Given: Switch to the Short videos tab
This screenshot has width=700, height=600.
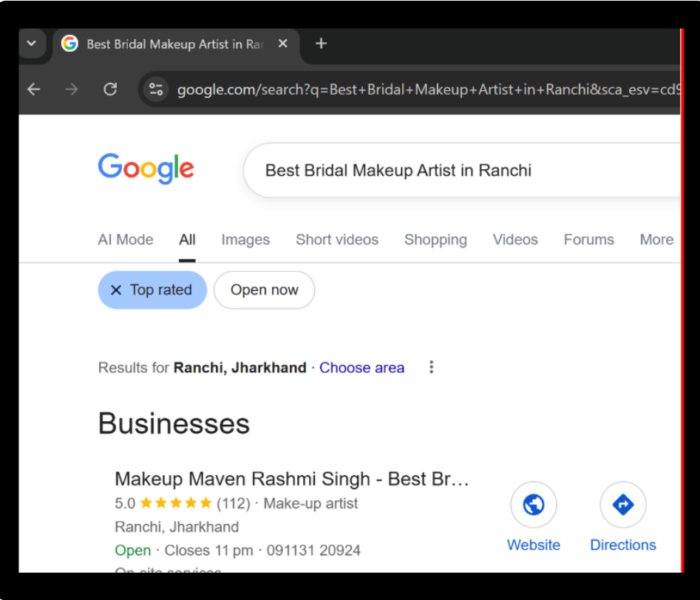Looking at the screenshot, I should click(x=337, y=239).
